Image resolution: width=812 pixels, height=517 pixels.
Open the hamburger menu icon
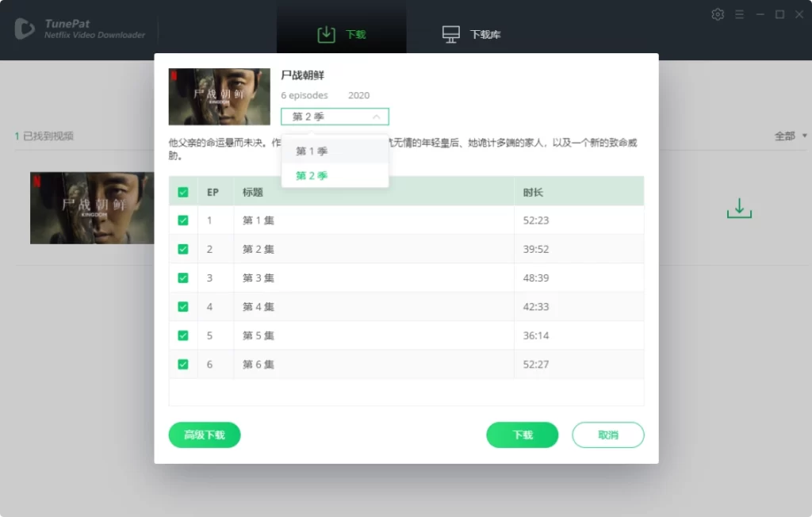tap(740, 14)
